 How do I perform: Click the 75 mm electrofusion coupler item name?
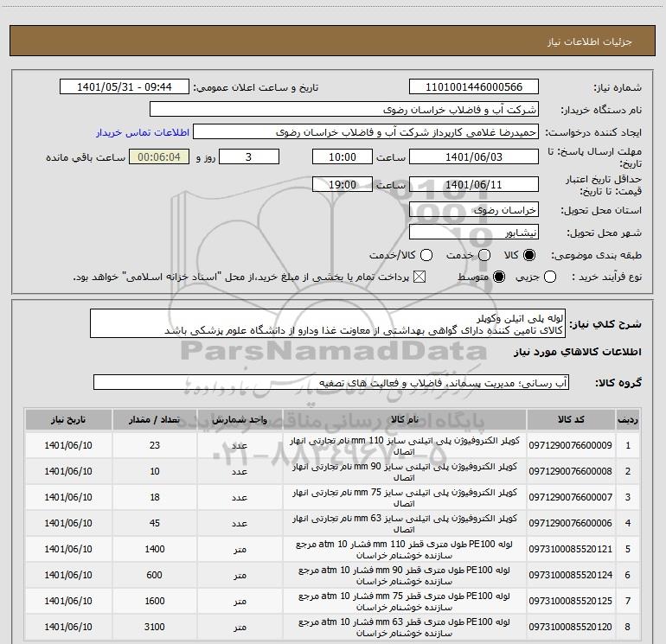[x=405, y=498]
